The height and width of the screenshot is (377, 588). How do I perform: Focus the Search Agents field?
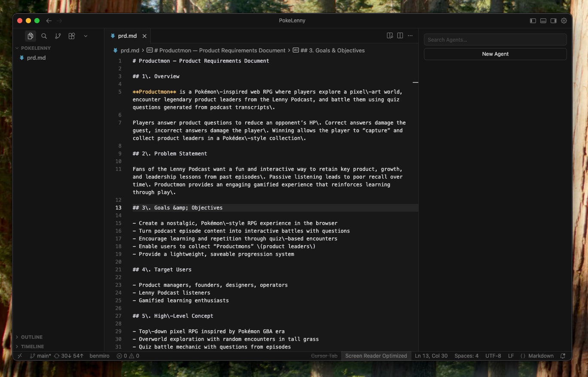coord(495,40)
